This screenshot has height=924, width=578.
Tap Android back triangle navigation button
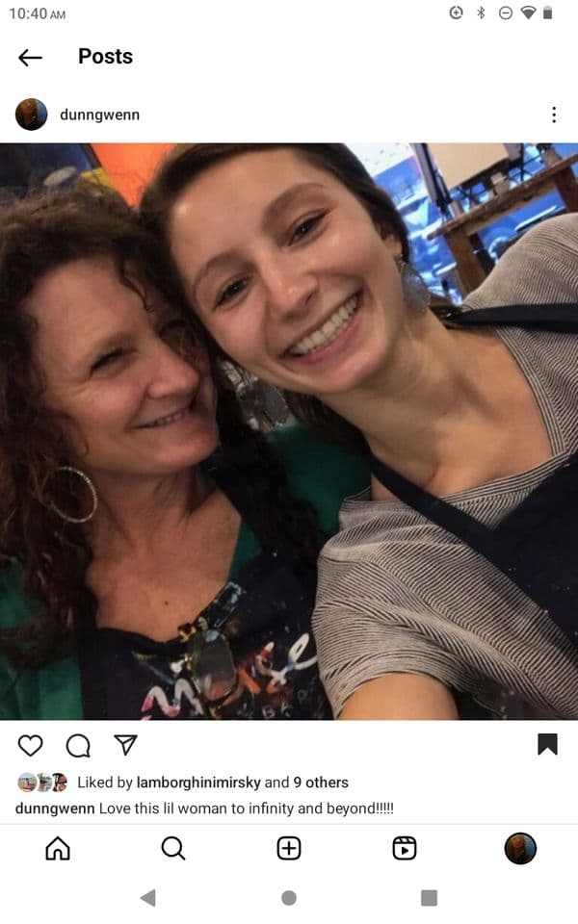coord(148,898)
